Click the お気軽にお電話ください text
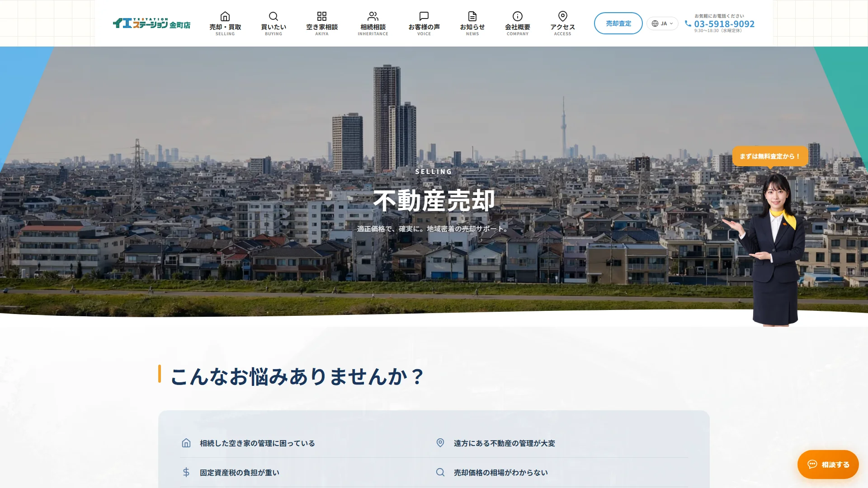868x488 pixels. 719,16
